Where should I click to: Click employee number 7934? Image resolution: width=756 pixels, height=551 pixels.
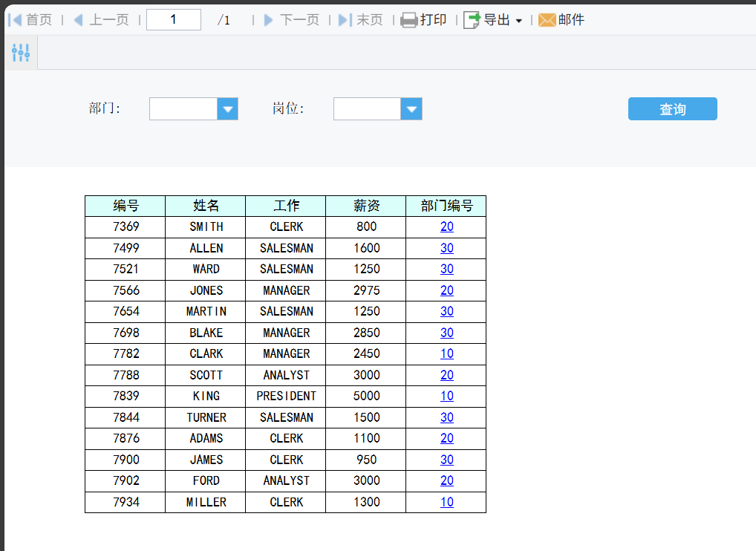(126, 502)
